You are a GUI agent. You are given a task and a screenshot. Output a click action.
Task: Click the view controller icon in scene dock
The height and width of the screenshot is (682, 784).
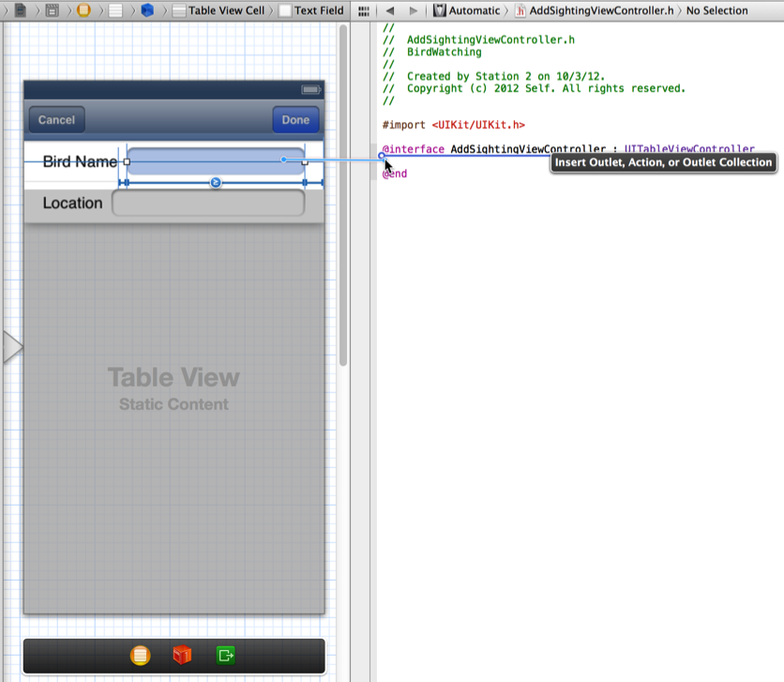coord(140,656)
